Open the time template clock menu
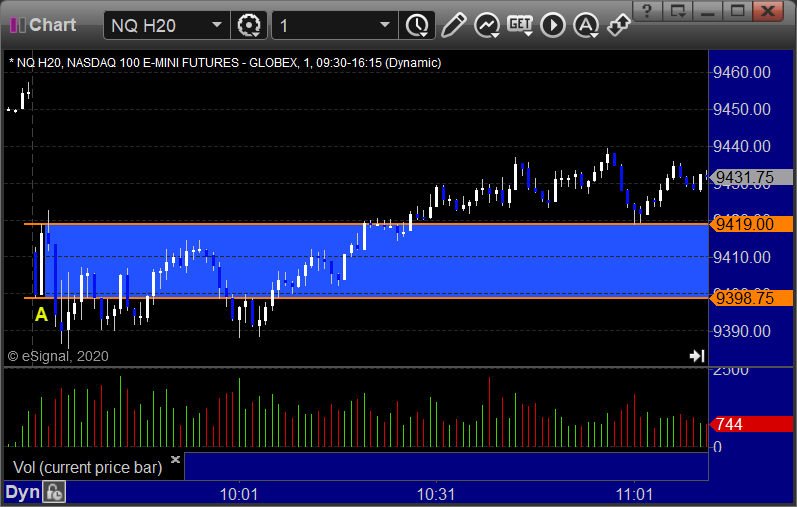The height and width of the screenshot is (507, 797). click(417, 25)
